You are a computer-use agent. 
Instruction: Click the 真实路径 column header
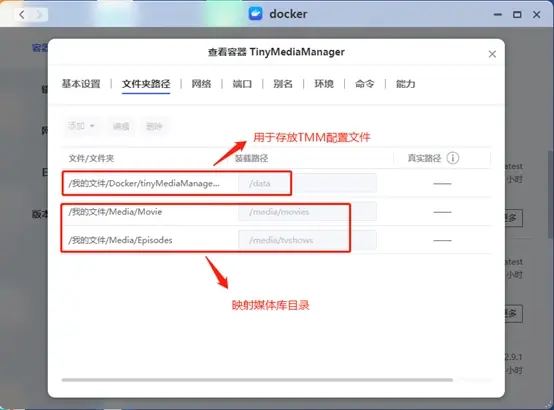pyautogui.click(x=424, y=158)
